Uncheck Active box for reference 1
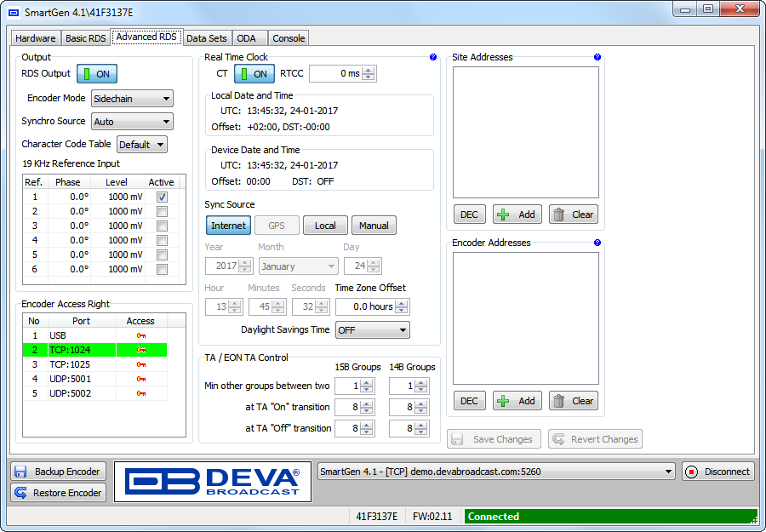This screenshot has width=766, height=532. pos(162,197)
